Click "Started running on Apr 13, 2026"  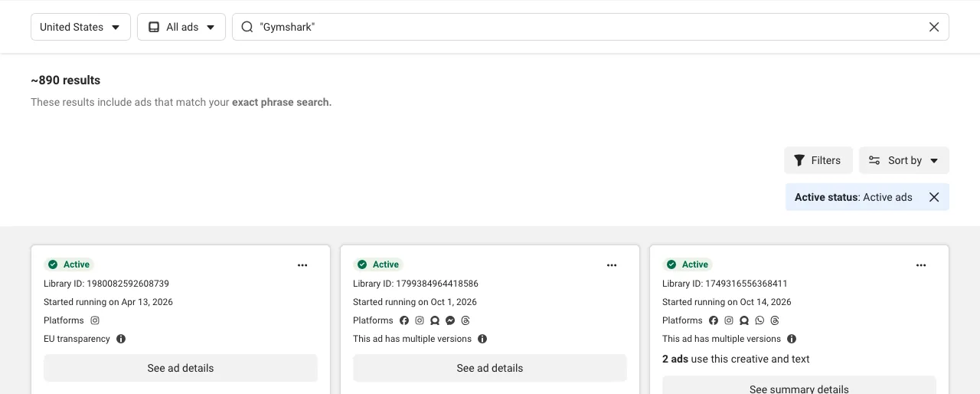(x=108, y=302)
